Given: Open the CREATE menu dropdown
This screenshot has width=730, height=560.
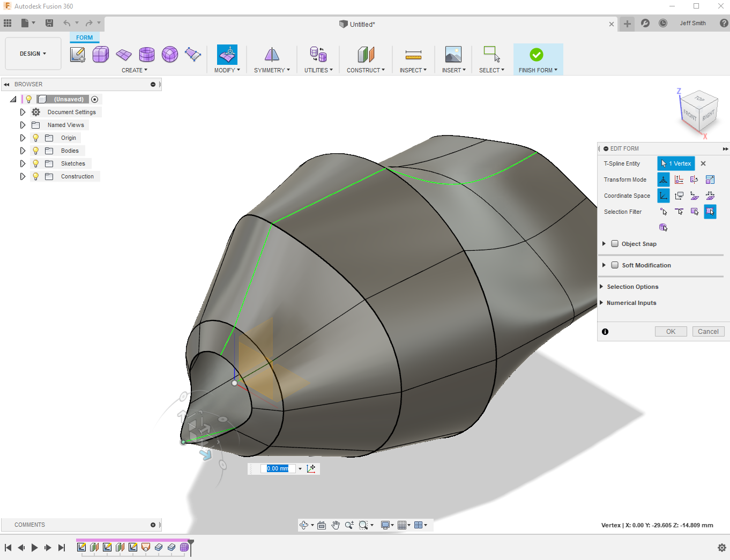Looking at the screenshot, I should coord(134,70).
